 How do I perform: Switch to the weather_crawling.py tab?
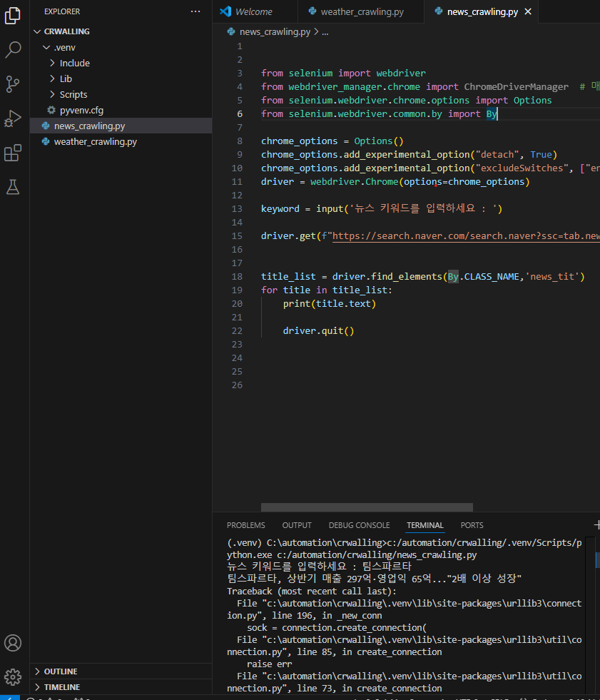point(361,11)
